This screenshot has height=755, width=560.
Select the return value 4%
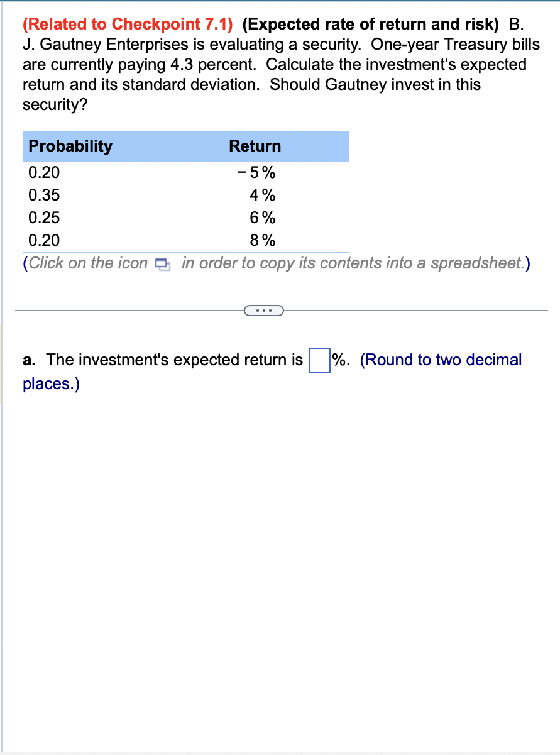[x=263, y=195]
